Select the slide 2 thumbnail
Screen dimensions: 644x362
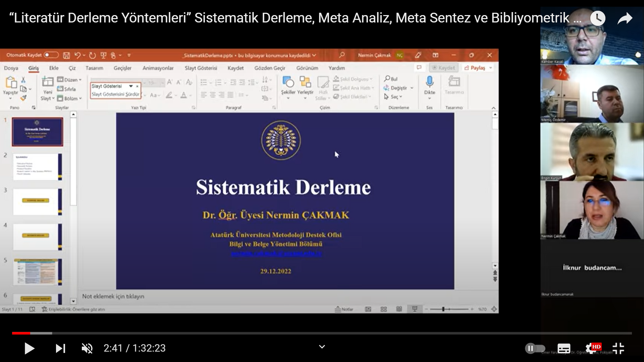[x=37, y=167]
